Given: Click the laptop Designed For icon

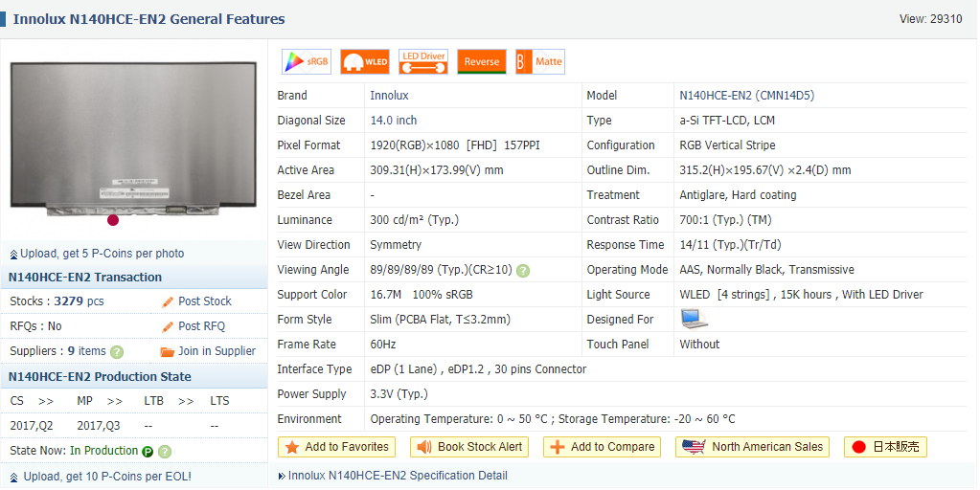Looking at the screenshot, I should coord(694,319).
